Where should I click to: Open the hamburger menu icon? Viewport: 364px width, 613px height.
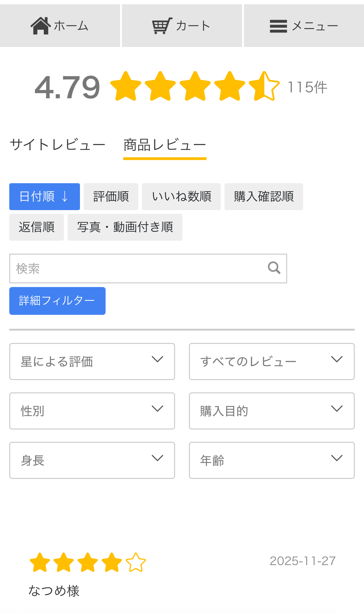278,26
